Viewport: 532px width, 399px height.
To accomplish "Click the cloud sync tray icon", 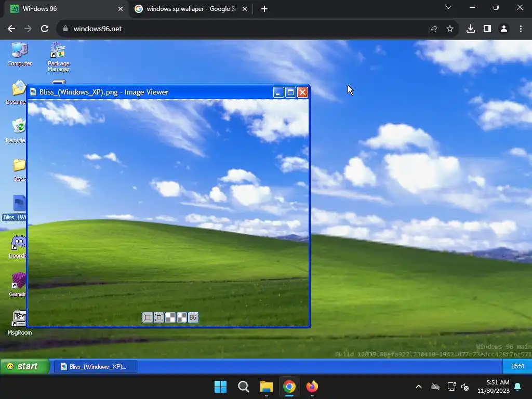I will click(x=435, y=387).
